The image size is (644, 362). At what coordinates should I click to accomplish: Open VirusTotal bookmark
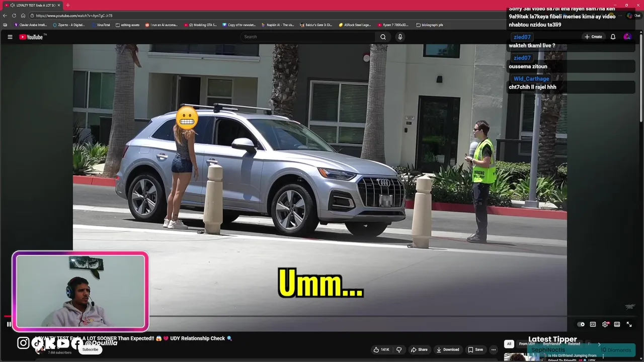[x=101, y=25]
